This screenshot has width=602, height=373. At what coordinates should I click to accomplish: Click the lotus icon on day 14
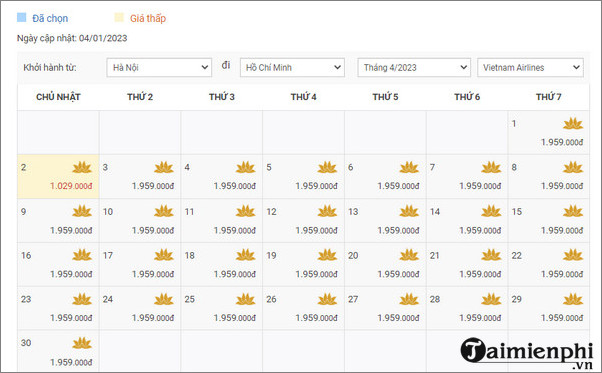[491, 211]
